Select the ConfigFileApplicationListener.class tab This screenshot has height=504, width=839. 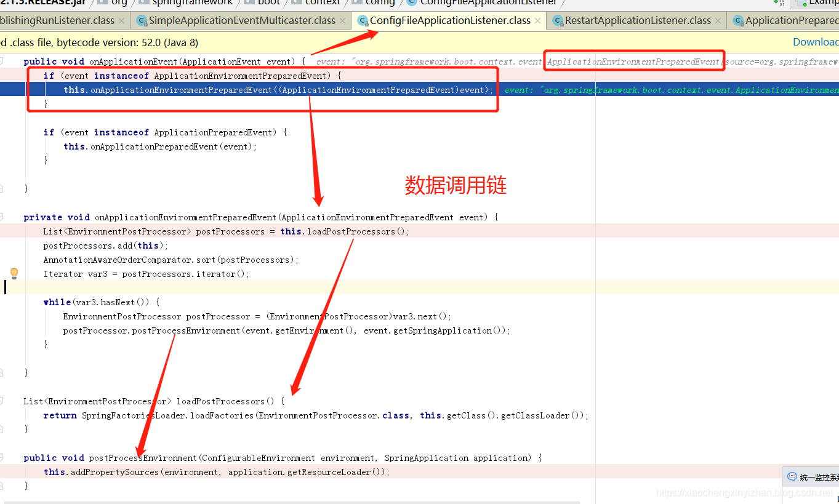point(450,21)
